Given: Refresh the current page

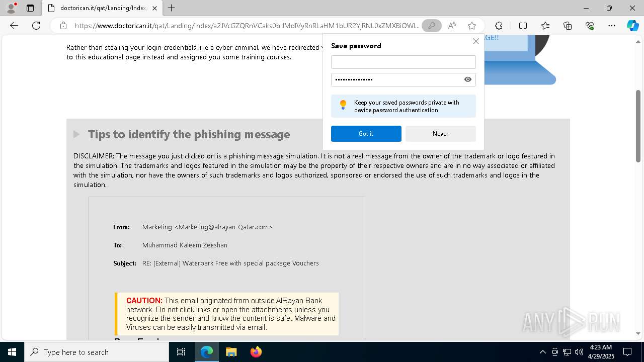Looking at the screenshot, I should pyautogui.click(x=36, y=26).
